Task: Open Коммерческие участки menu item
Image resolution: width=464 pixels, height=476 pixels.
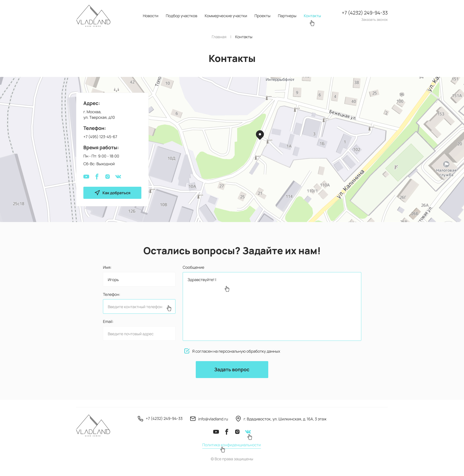Action: [x=226, y=16]
